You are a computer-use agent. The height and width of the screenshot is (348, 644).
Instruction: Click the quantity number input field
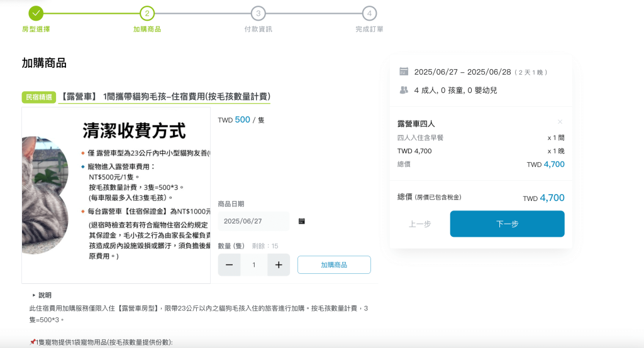click(x=254, y=265)
